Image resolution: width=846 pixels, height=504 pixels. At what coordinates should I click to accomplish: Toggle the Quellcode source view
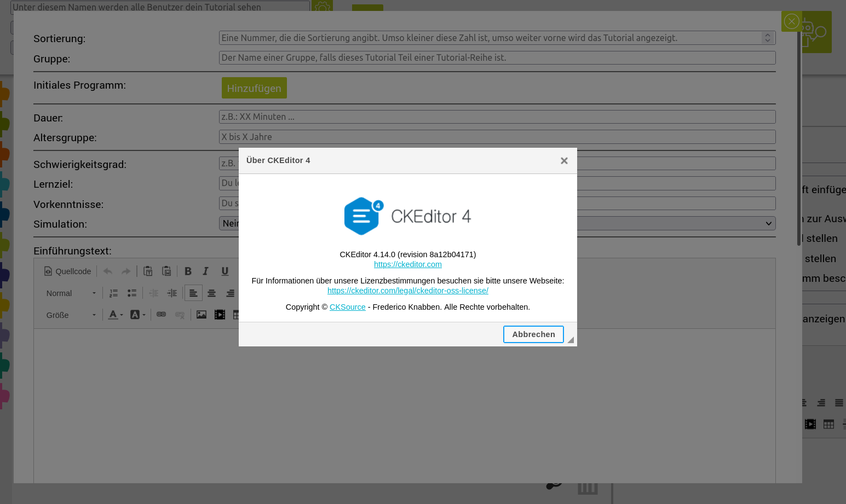tap(67, 271)
